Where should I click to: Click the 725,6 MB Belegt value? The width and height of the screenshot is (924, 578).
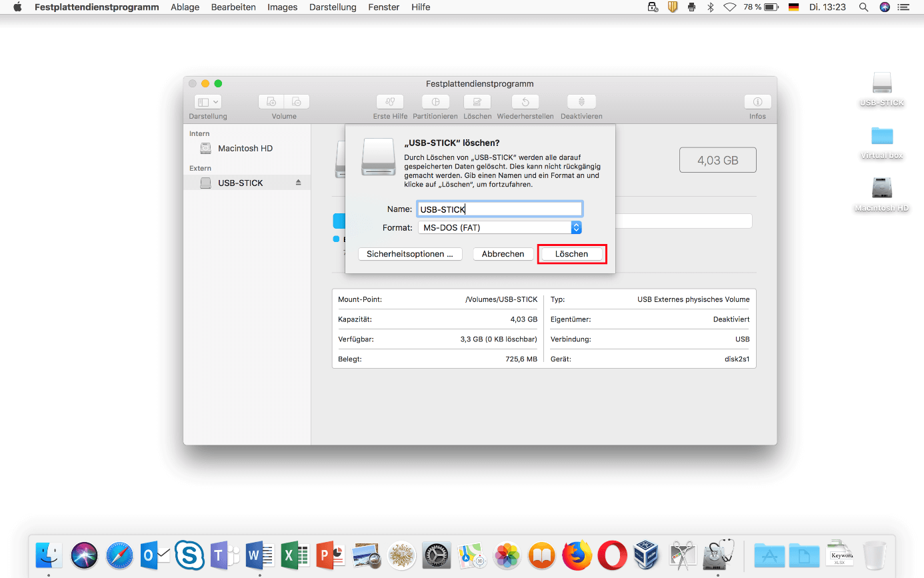click(x=521, y=359)
